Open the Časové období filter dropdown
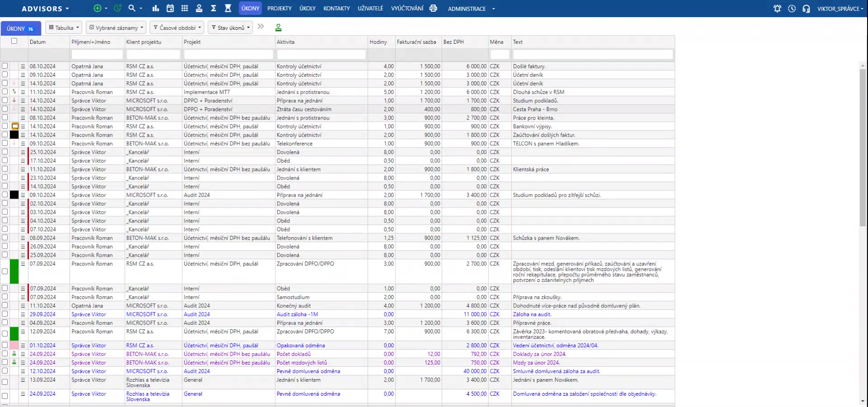 177,28
